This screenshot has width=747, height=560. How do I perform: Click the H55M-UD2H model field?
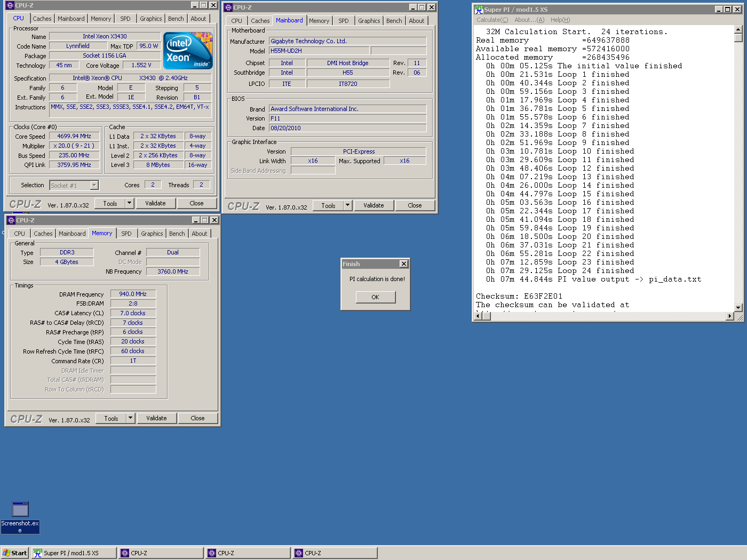click(x=319, y=51)
